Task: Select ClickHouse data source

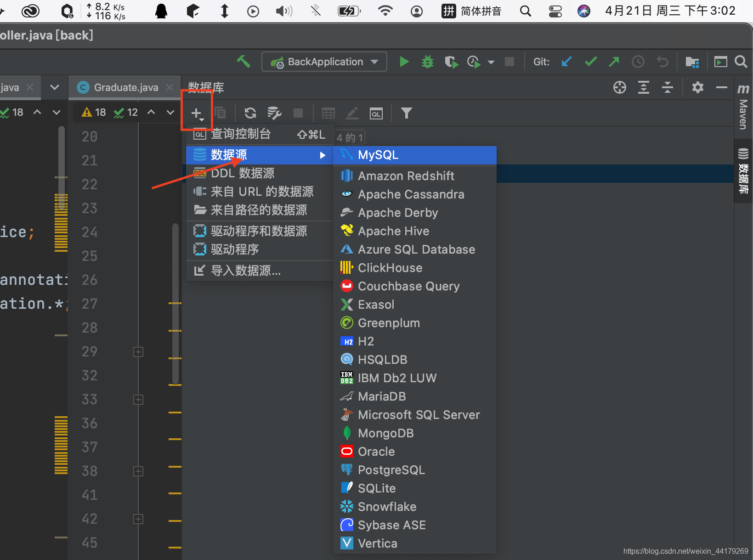Action: pos(415,268)
